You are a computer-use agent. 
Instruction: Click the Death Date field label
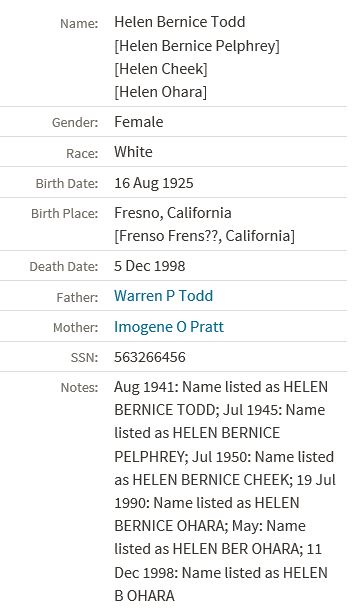pos(64,267)
